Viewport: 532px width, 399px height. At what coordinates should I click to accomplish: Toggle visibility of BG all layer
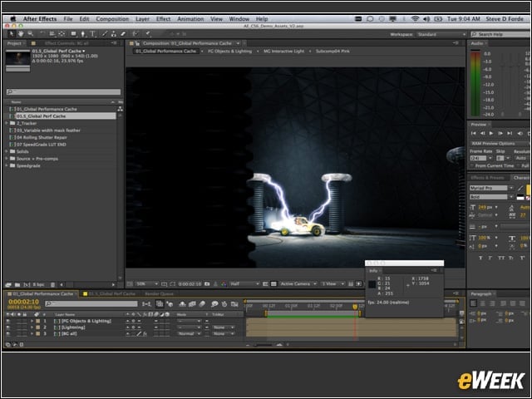coord(7,334)
